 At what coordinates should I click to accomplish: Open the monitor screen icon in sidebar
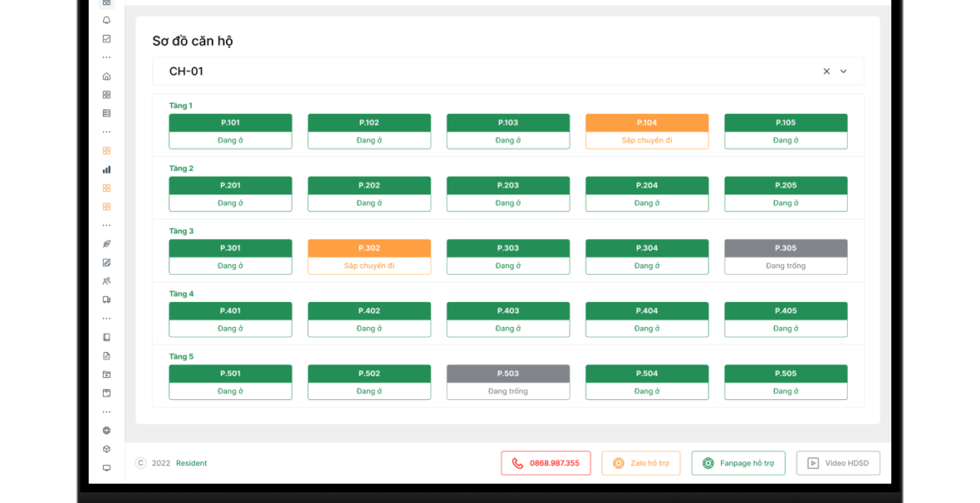click(106, 468)
